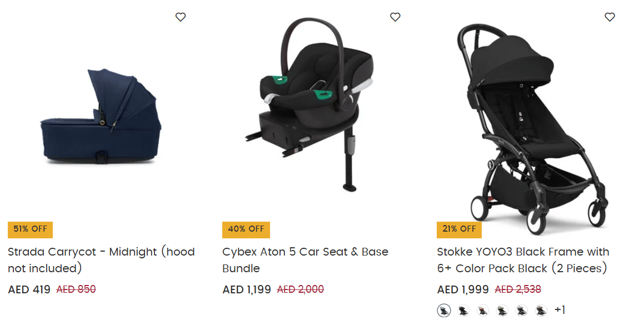Screen dimensions: 644x320
Task: Select the fourth stroller color variant swatch
Action: (x=502, y=311)
